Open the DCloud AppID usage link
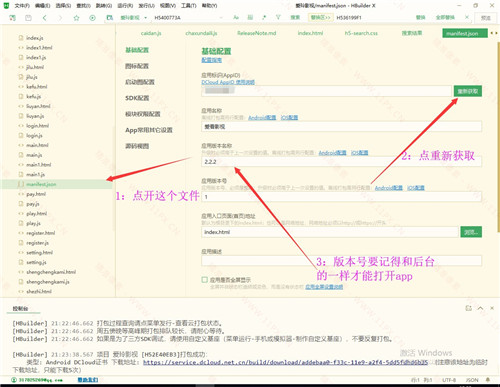The height and width of the screenshot is (387, 500). coord(228,82)
